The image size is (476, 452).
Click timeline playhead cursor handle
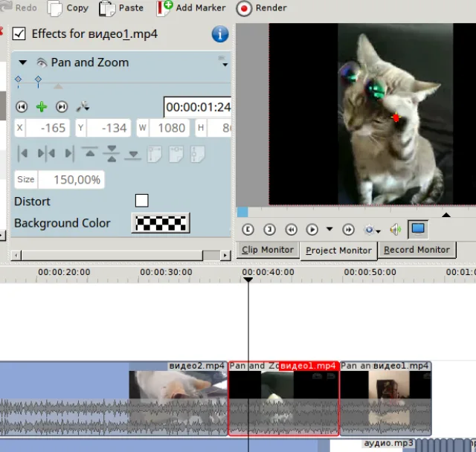[x=248, y=280]
